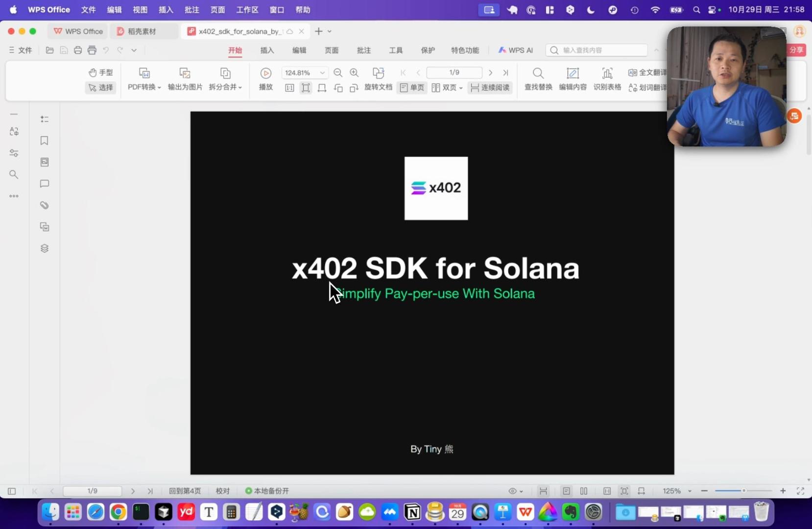The height and width of the screenshot is (529, 812).
Task: Click the 编辑内容 edit content icon
Action: (572, 79)
